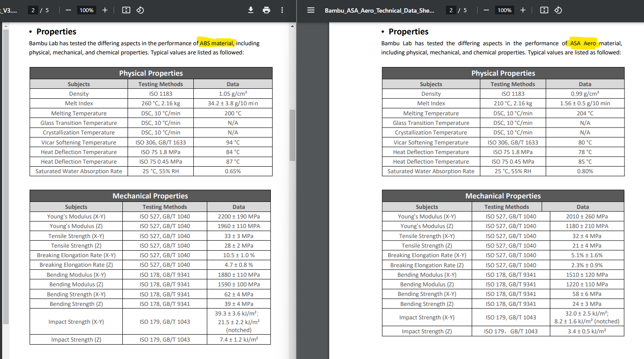The width and height of the screenshot is (644, 359).
Task: Fit to page in left PDF viewer
Action: point(126,10)
